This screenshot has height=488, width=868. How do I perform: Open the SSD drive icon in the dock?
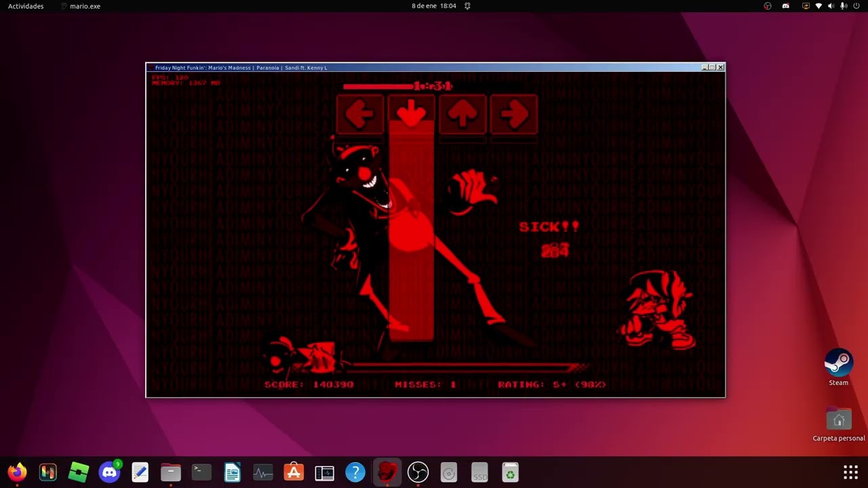[479, 472]
